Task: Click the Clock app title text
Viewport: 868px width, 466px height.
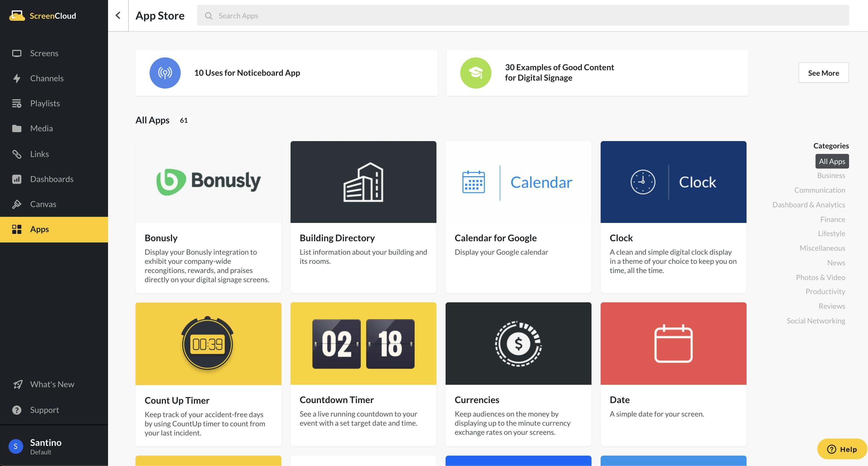Action: tap(621, 238)
